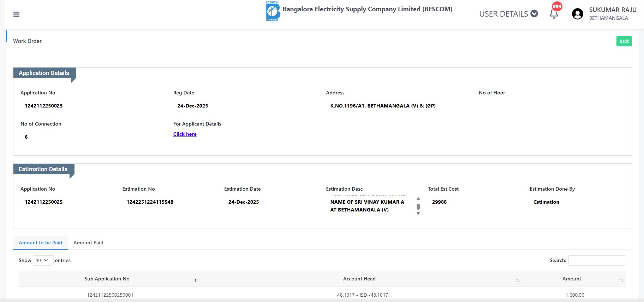Click the green Back button
644x302 pixels.
point(624,41)
